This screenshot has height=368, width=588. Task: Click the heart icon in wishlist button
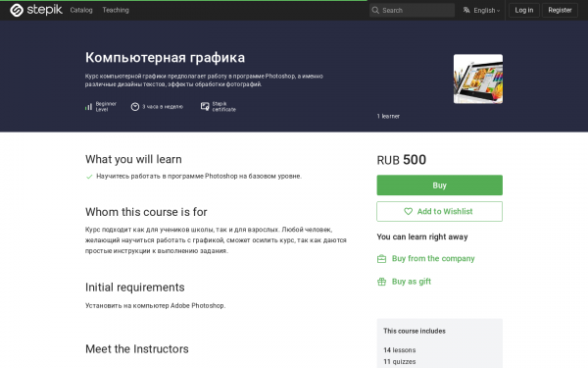(409, 211)
